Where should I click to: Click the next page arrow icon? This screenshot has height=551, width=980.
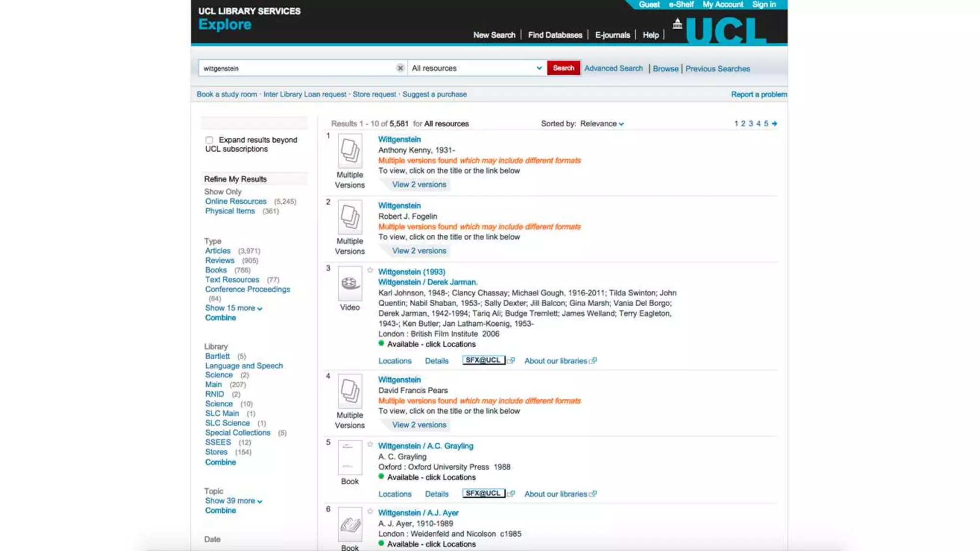click(x=775, y=124)
